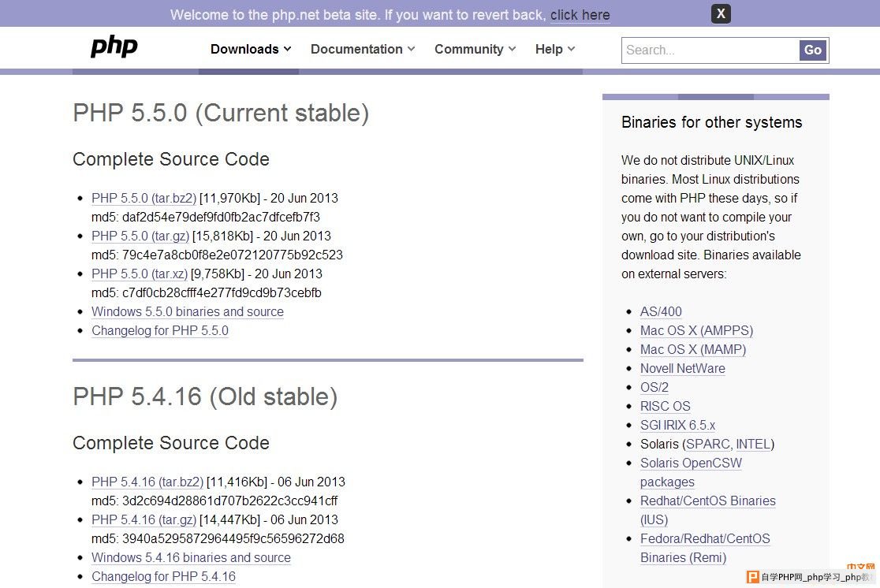Click the 'Binaries for other systems' heading
Image resolution: width=880 pixels, height=588 pixels.
[x=711, y=122]
